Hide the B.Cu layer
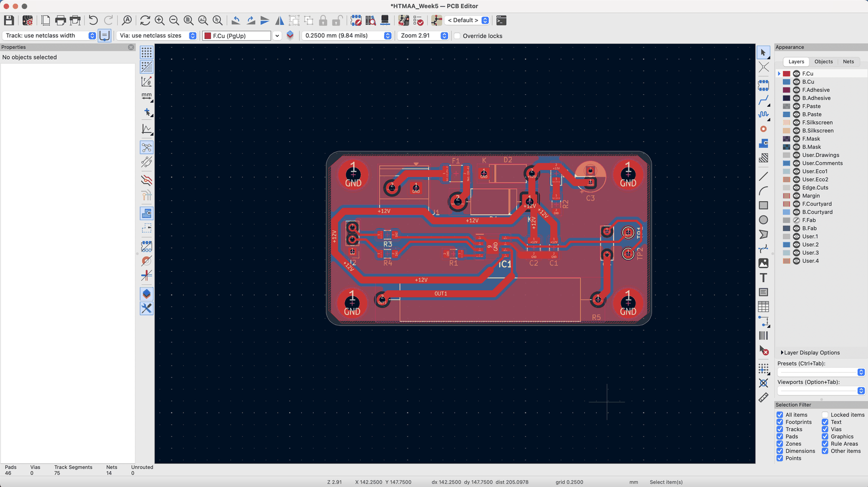 (x=796, y=82)
